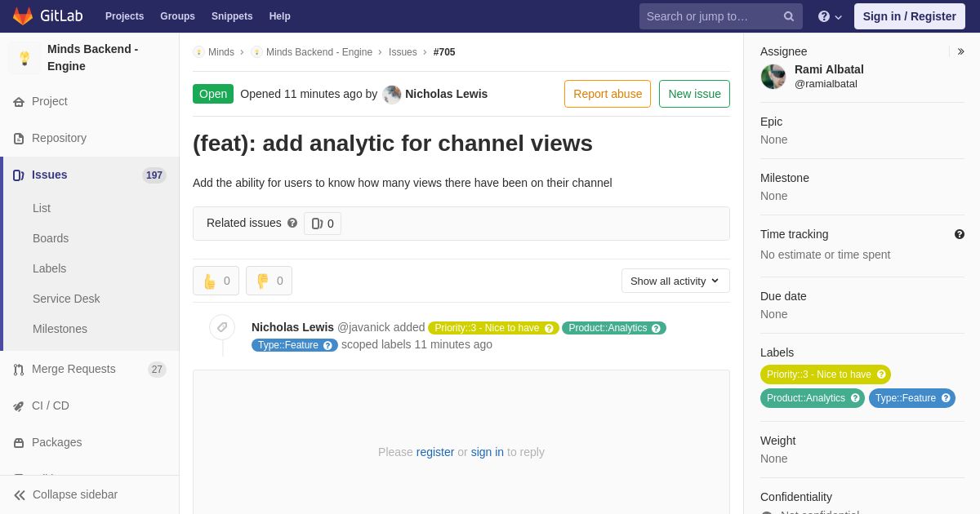Click the Merge Requests count badge 27
Screen dimensions: 980x514
pos(157,370)
